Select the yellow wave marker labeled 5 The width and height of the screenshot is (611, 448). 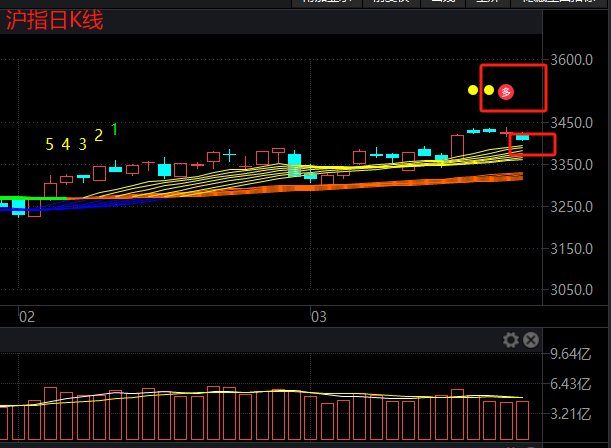tap(49, 144)
